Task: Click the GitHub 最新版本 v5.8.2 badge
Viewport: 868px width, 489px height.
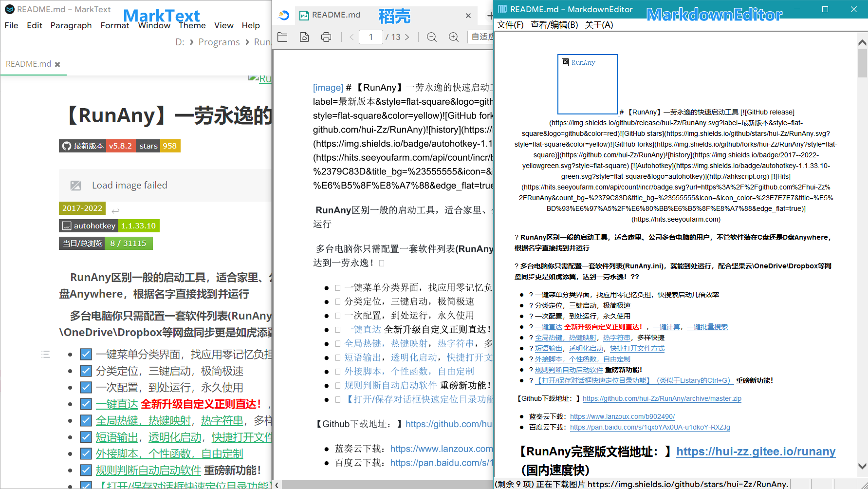Action: click(97, 146)
